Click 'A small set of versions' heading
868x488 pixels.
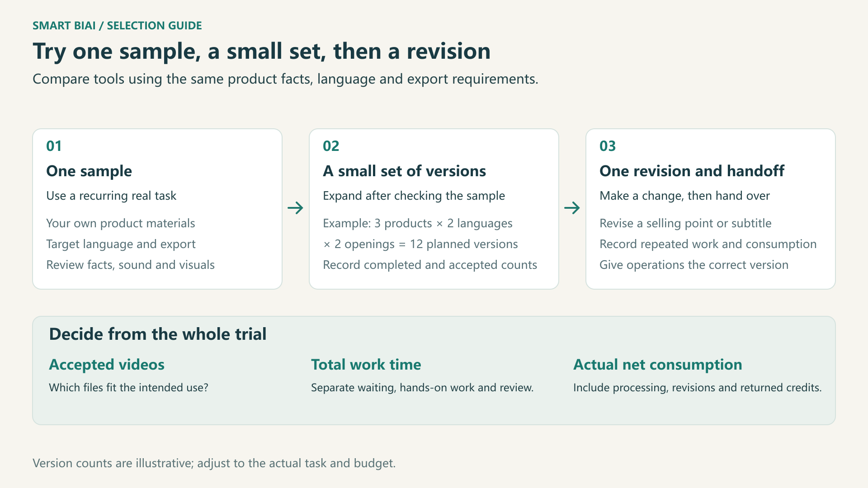(404, 171)
